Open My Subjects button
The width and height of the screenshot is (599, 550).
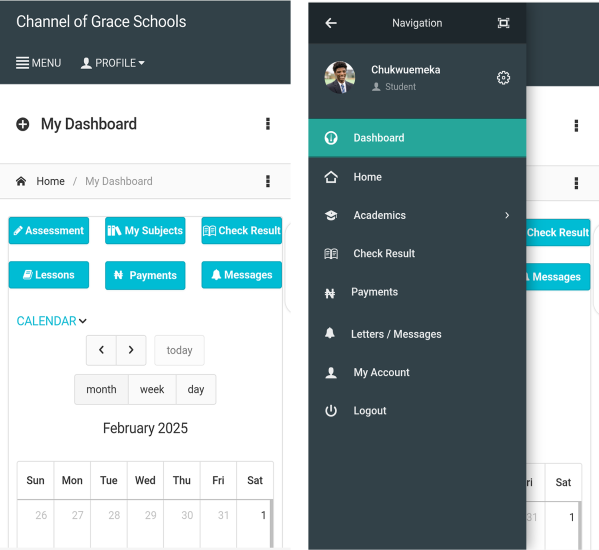click(x=145, y=231)
